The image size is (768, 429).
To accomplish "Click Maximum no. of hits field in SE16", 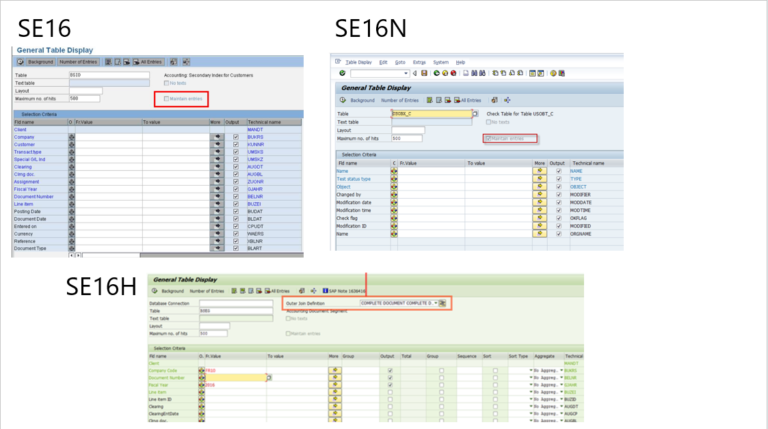I will click(x=84, y=98).
